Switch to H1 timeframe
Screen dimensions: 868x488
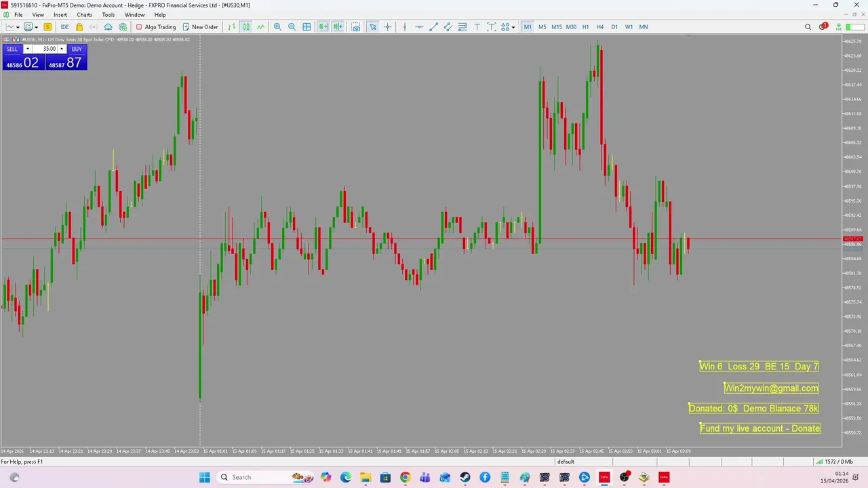585,27
